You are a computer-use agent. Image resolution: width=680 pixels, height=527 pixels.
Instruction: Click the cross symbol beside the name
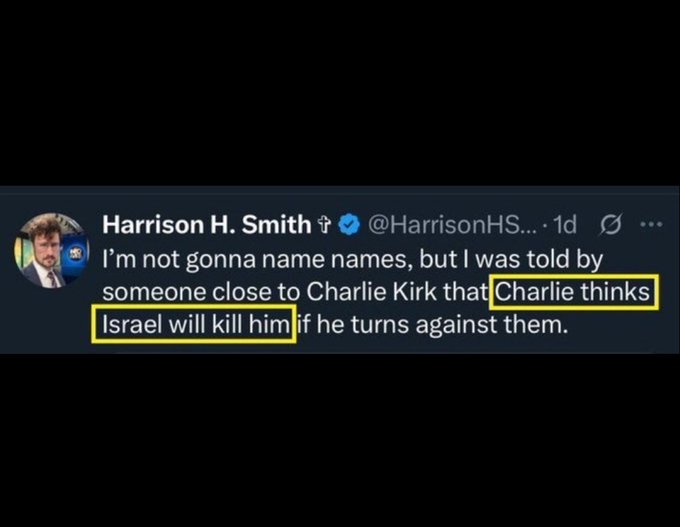click(x=324, y=226)
